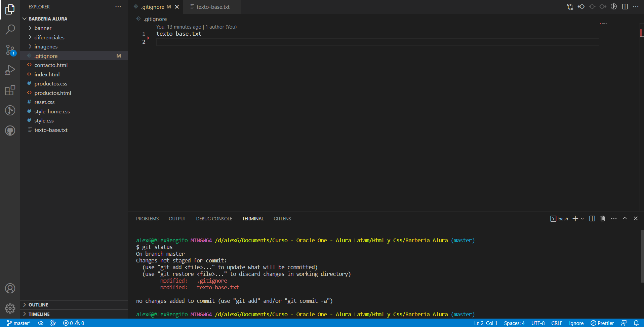The height and width of the screenshot is (327, 644).
Task: Add a new terminal with plus
Action: click(575, 219)
